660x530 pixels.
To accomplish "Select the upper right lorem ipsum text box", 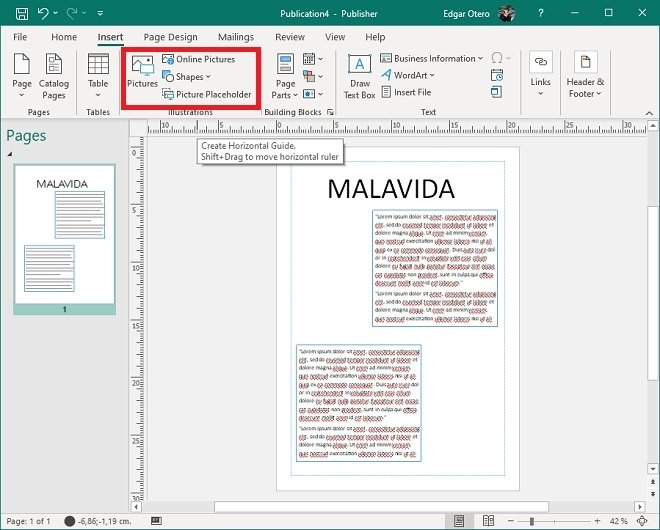I will (435, 268).
